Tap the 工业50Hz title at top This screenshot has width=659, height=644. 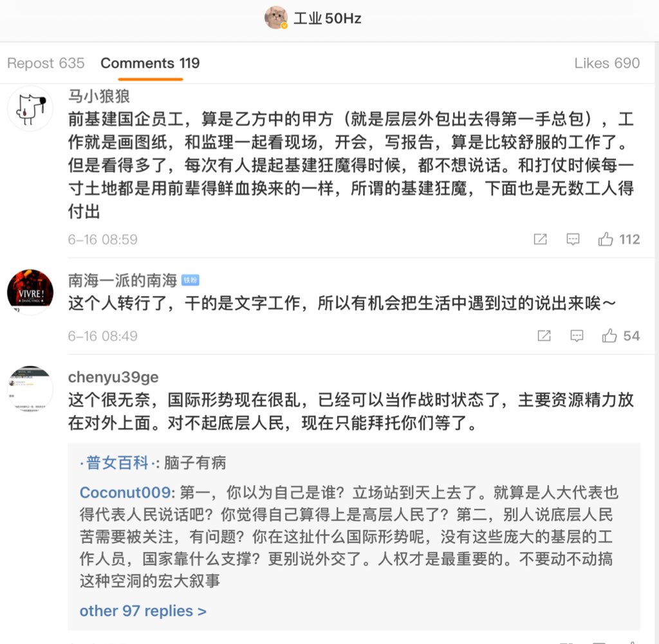[x=328, y=19]
